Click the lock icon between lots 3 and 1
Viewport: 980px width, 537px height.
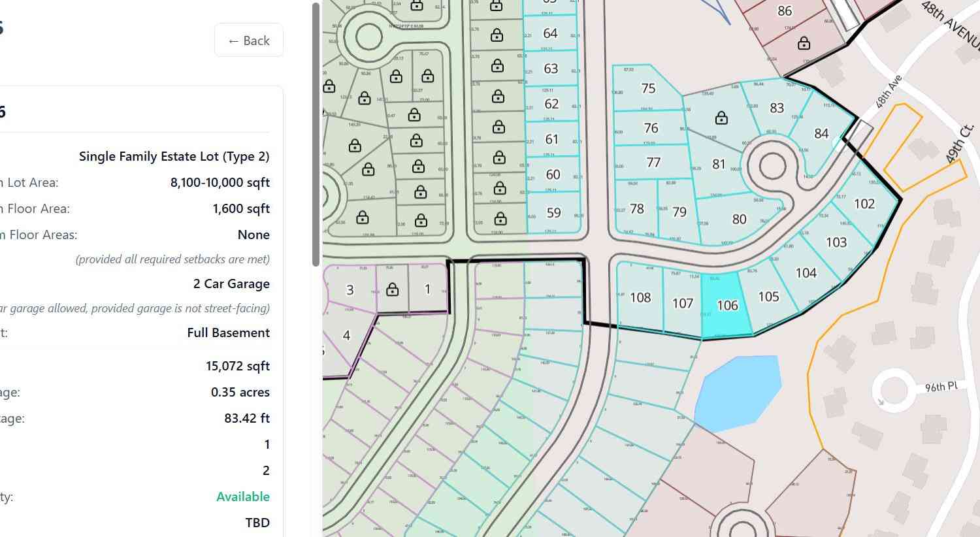click(x=392, y=289)
